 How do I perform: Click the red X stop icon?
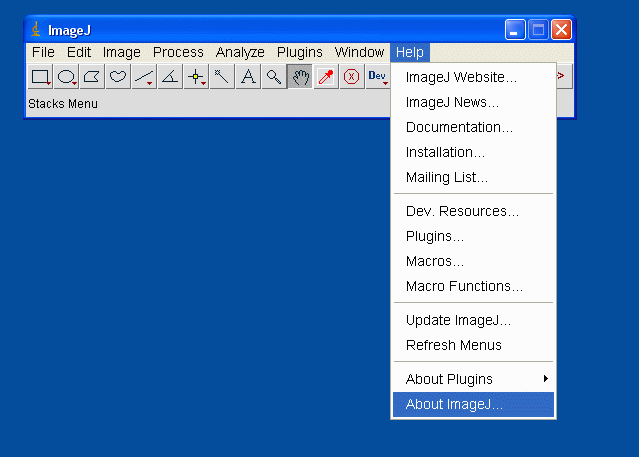[352, 77]
